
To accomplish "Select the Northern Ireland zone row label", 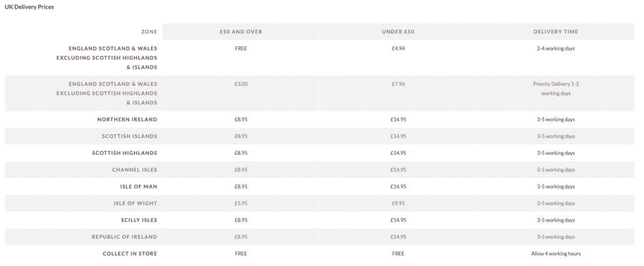I will coord(127,120).
